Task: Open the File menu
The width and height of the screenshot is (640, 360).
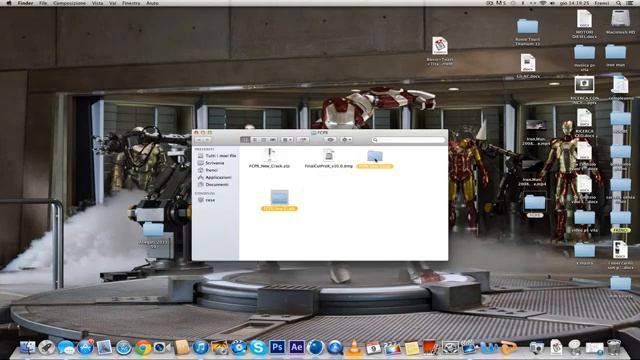Action: pyautogui.click(x=43, y=3)
